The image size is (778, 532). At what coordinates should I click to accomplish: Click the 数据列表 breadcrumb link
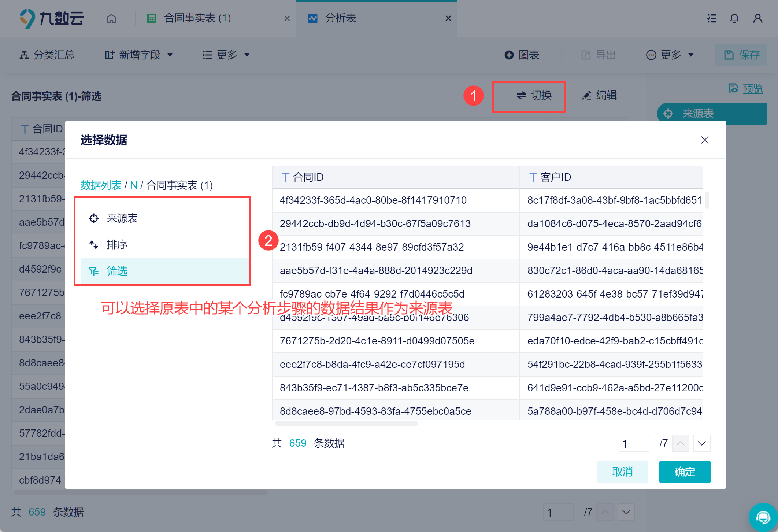click(101, 185)
